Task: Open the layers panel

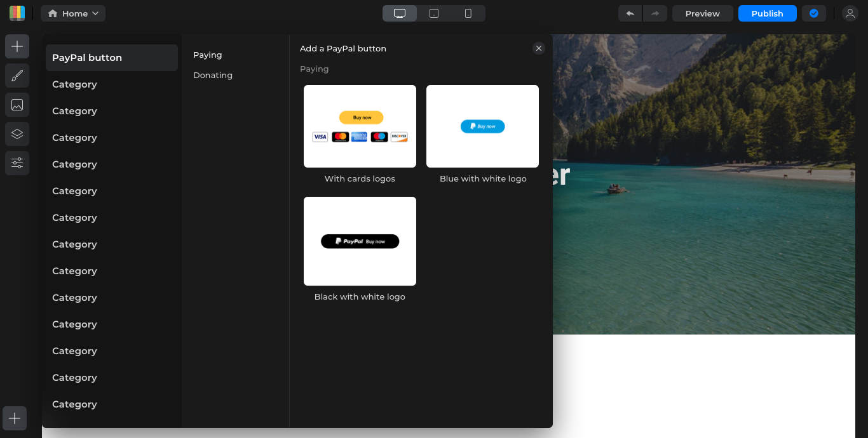Action: pos(17,134)
